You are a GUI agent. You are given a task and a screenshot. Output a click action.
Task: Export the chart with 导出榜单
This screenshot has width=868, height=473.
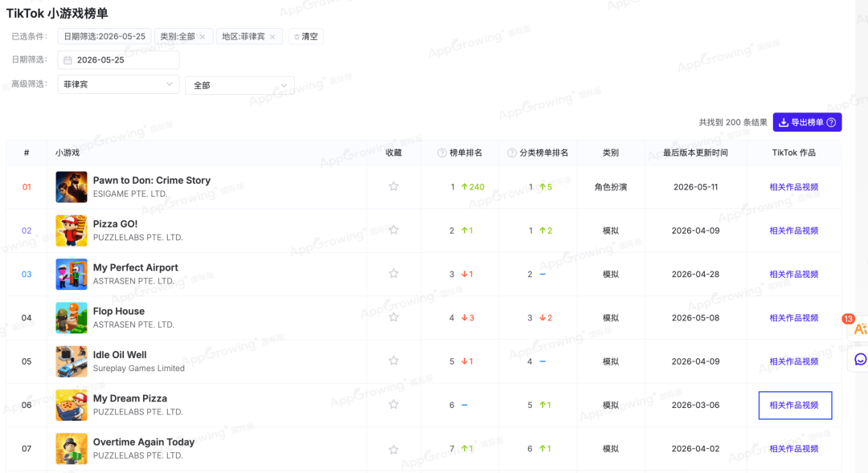(807, 122)
